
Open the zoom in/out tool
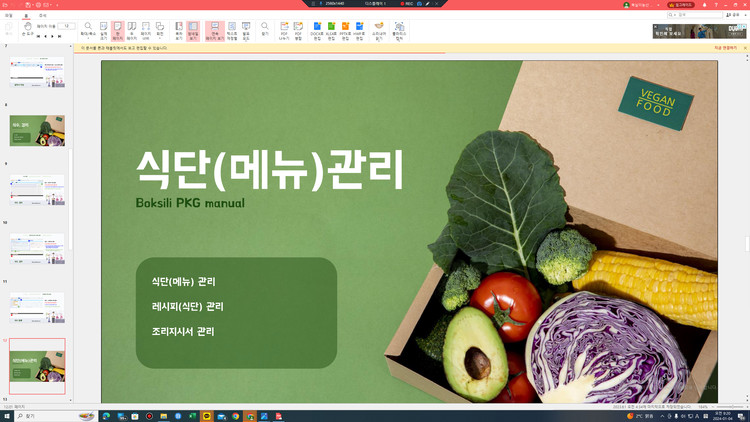pyautogui.click(x=88, y=31)
